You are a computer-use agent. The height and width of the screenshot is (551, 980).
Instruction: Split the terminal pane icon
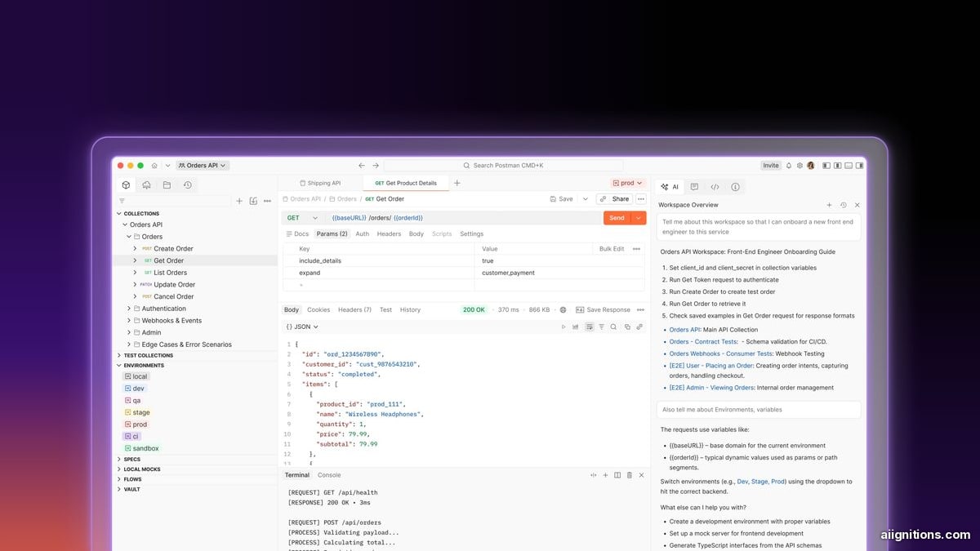coord(617,475)
